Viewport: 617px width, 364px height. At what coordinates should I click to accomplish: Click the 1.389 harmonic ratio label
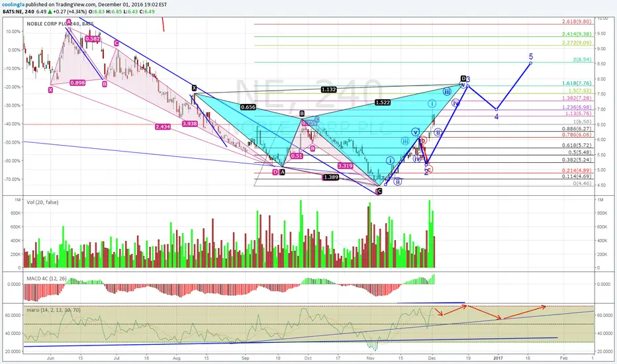331,177
